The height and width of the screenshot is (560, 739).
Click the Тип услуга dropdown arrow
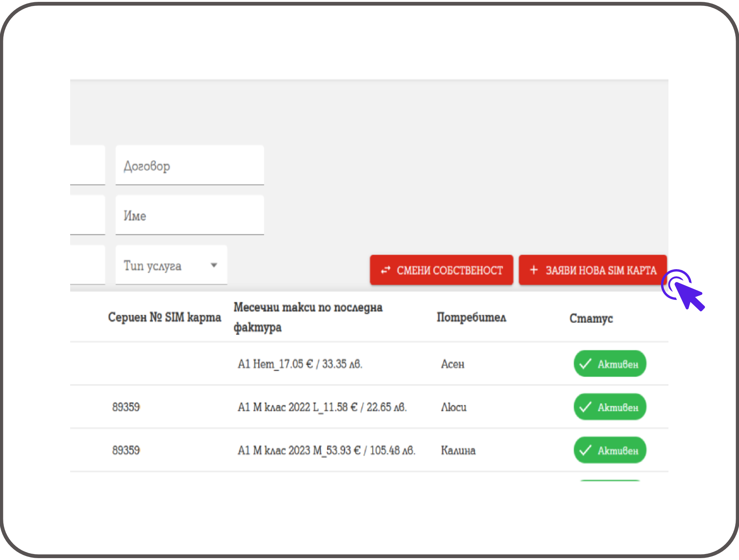click(x=214, y=265)
